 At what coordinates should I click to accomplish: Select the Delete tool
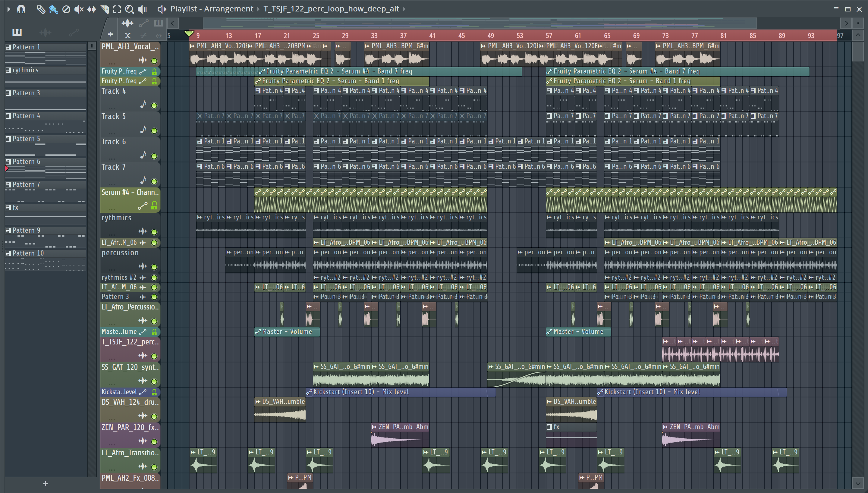click(66, 9)
